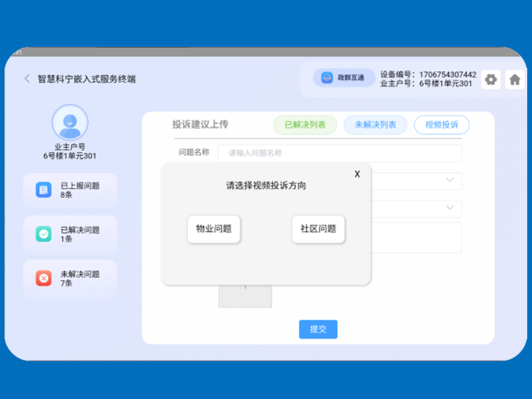
Task: Click the 已上报问题 blue list icon
Action: tap(43, 190)
